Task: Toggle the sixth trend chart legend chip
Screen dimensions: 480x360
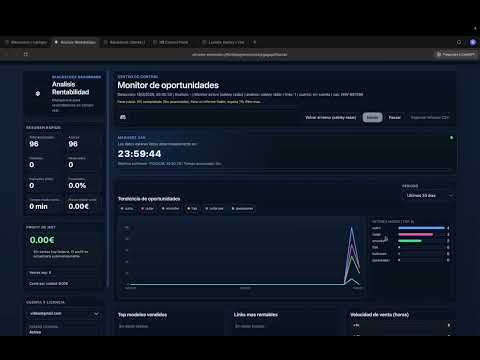Action: click(242, 209)
